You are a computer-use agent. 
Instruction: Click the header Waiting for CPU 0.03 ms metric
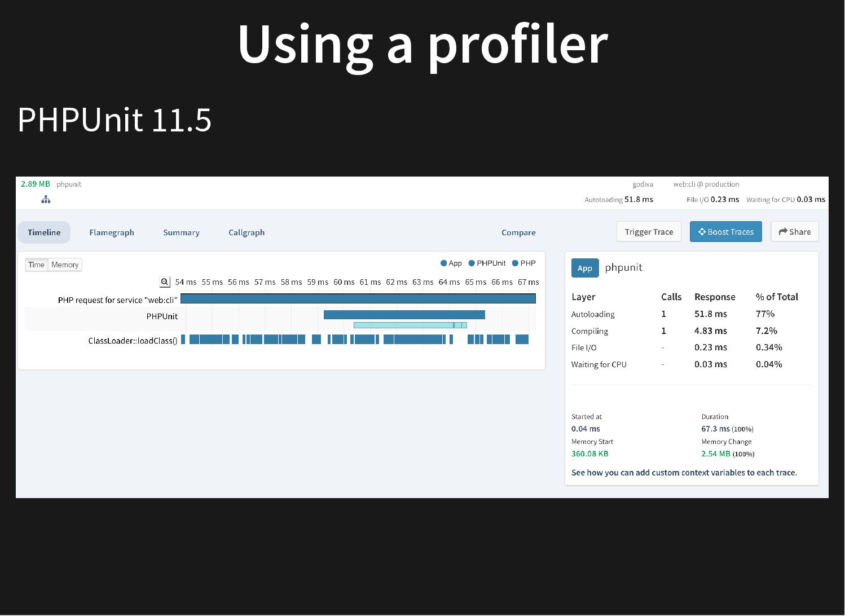[x=786, y=200]
